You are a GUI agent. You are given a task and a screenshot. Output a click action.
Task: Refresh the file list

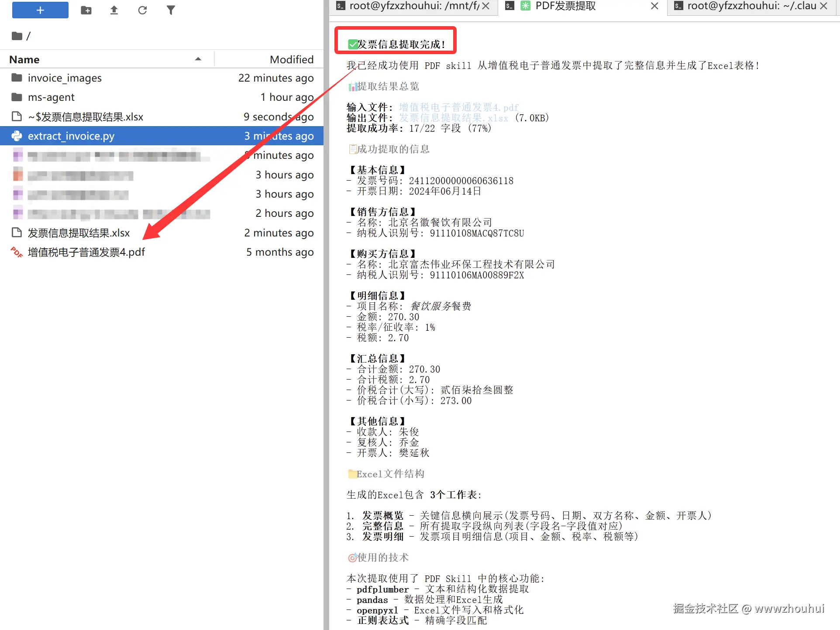point(142,10)
